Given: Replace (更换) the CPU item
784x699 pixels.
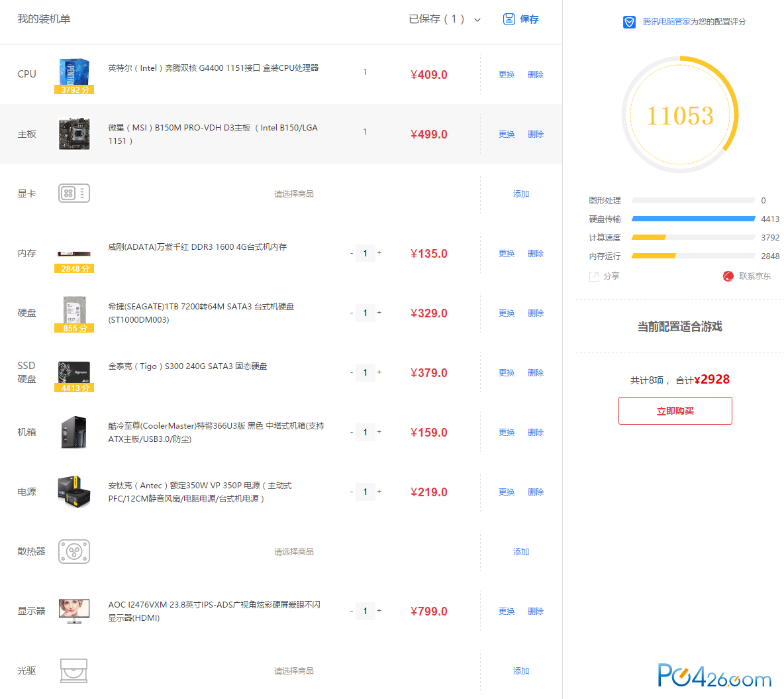Looking at the screenshot, I should pyautogui.click(x=507, y=75).
